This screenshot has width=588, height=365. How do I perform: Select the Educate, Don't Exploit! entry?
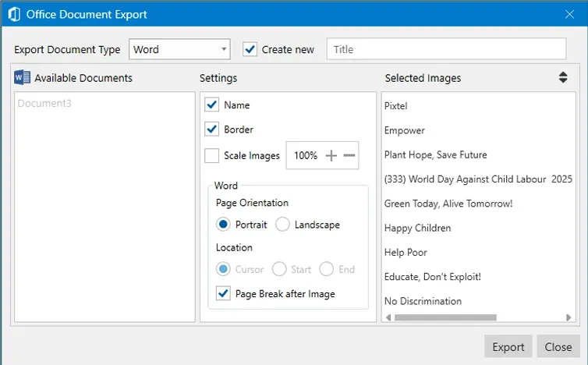(432, 276)
